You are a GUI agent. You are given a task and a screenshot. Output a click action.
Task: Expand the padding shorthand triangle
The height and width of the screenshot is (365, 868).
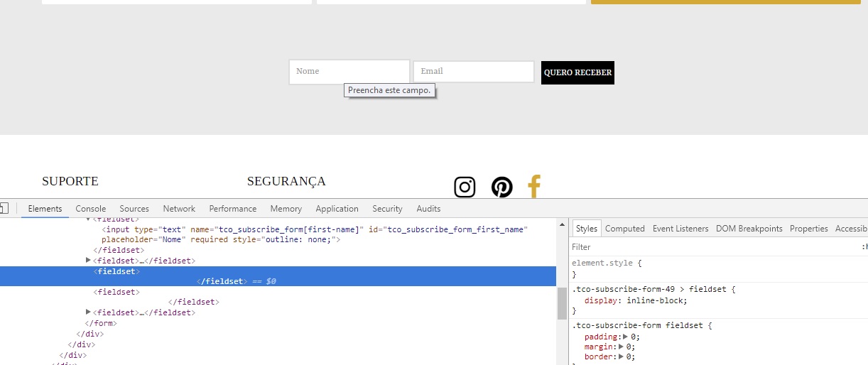click(x=625, y=337)
